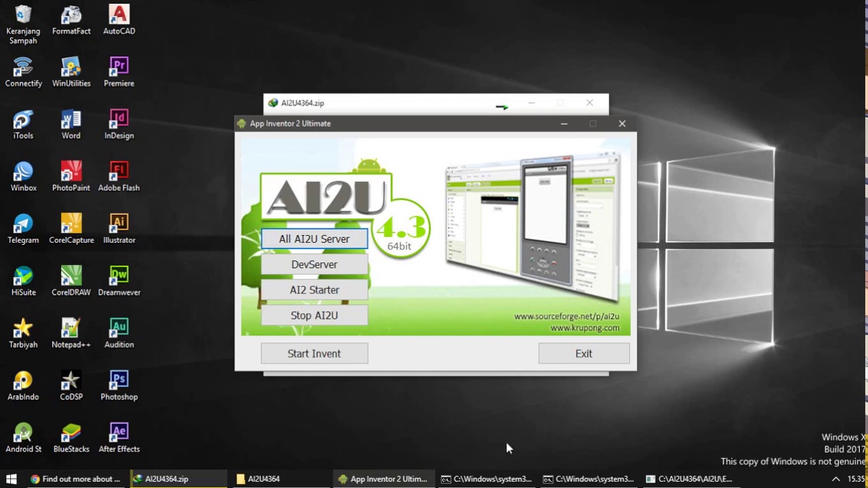Switch to C:\AI2U4364\AI2U taskbar item
This screenshot has height=488, width=868.
(x=690, y=479)
